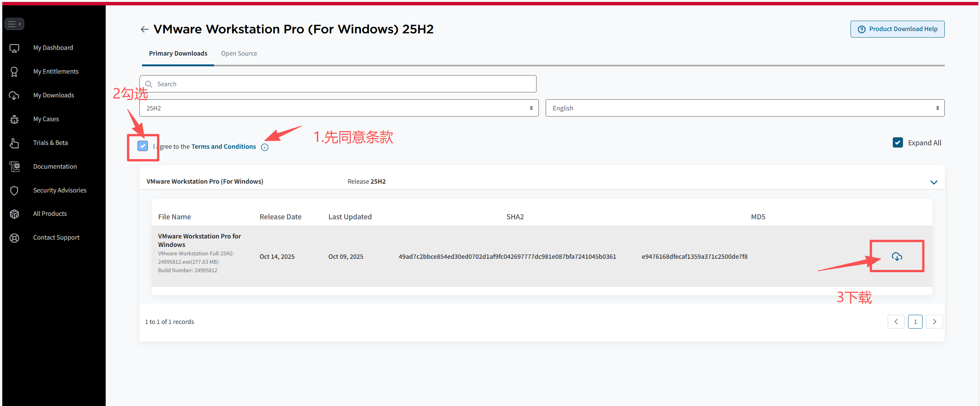Click the page heading VMware Workstation Pro 25H2
The width and height of the screenshot is (980, 406).
coord(293,29)
